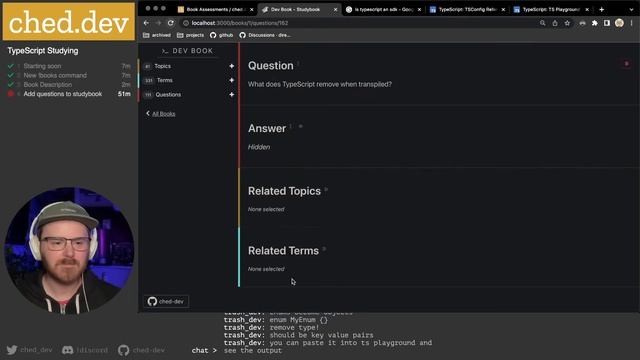Click 'None selected' under Related Terms
This screenshot has height=360, width=640.
click(x=266, y=269)
